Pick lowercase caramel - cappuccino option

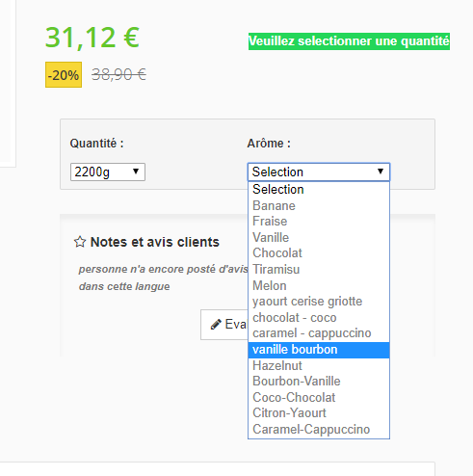(x=319, y=333)
